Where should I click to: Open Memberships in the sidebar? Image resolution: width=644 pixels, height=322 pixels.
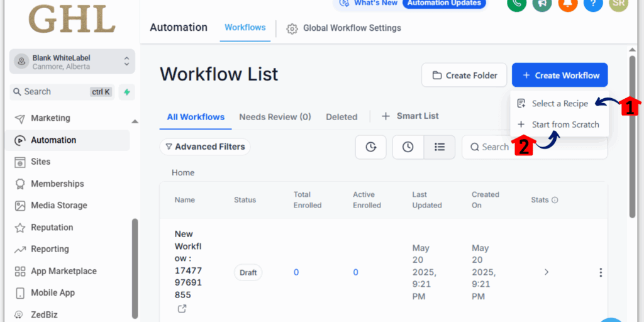pyautogui.click(x=57, y=184)
